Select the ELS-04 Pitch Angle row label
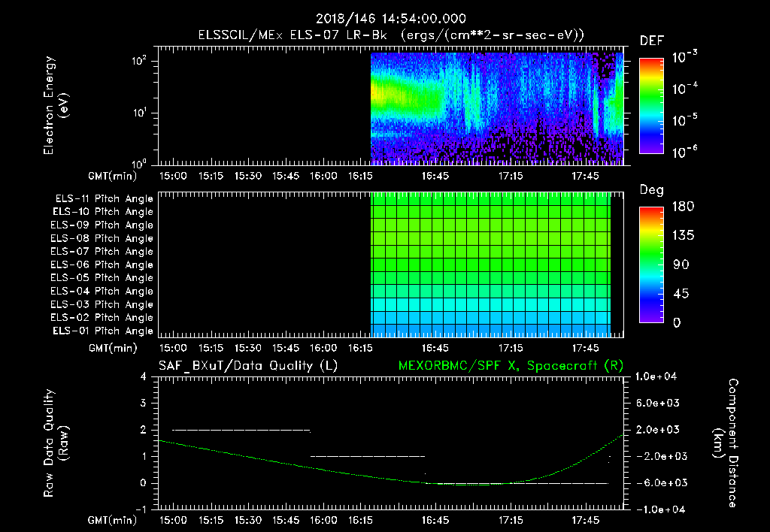This screenshot has height=532, width=770. click(102, 291)
